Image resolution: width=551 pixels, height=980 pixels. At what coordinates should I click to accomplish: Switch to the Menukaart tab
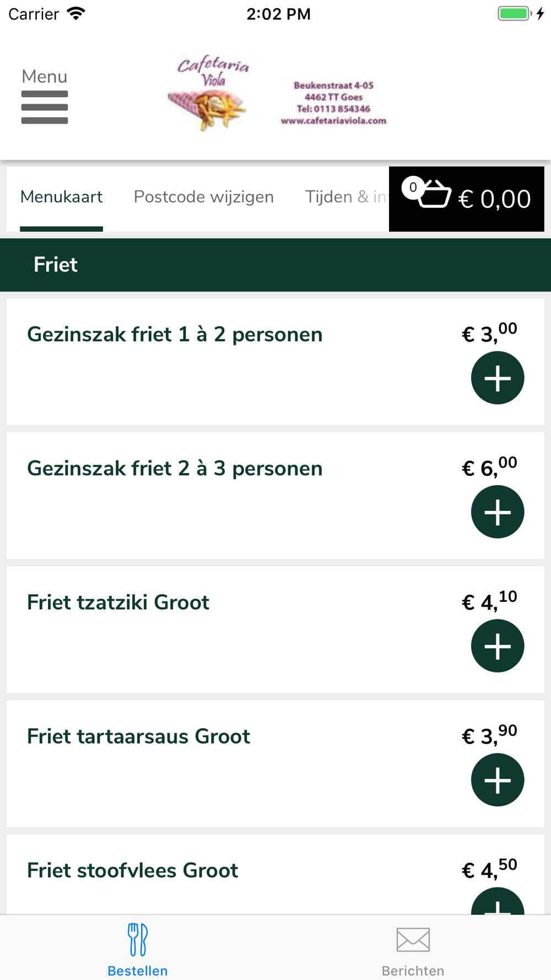click(61, 197)
